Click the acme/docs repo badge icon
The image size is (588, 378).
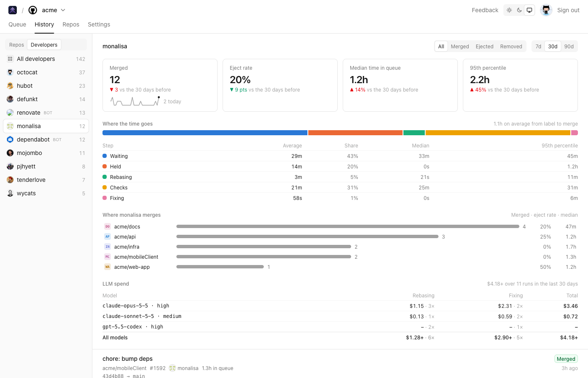pyautogui.click(x=108, y=226)
